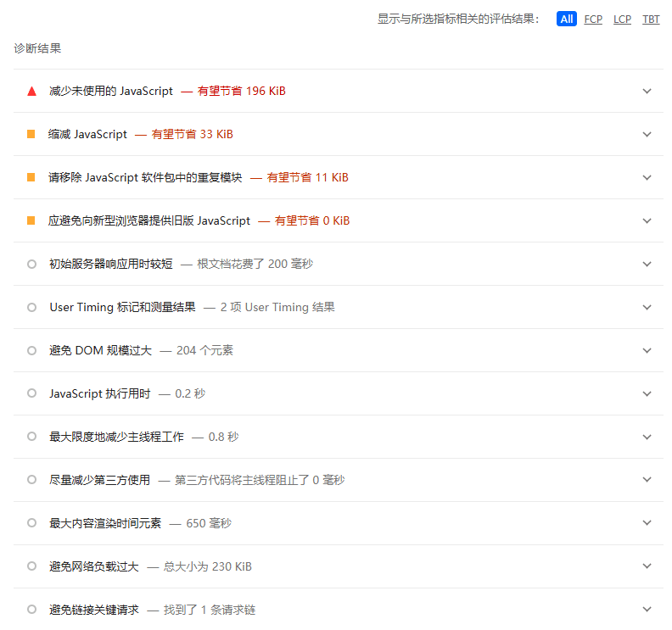Screen dimensions: 672x630
Task: Click the gray circle icon beside 避免 DOM 规模过大
Action: click(x=31, y=350)
